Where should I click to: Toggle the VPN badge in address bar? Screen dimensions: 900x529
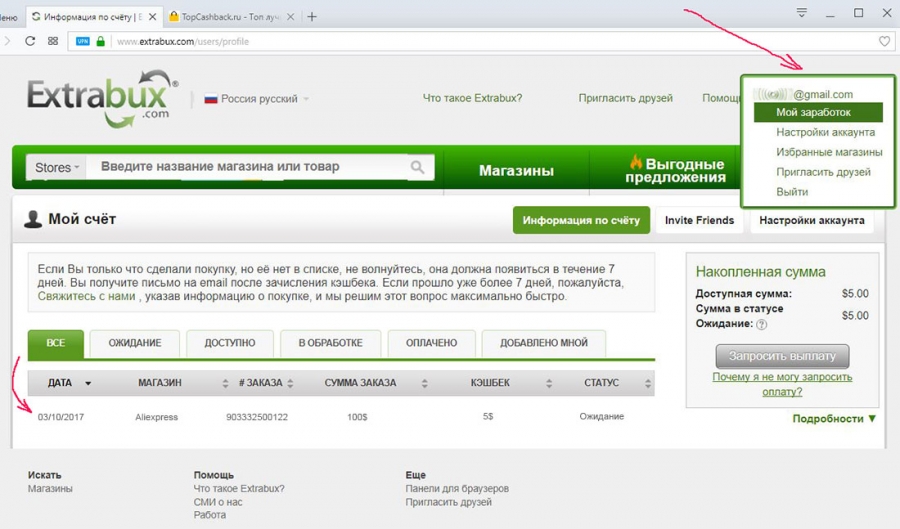pos(83,41)
